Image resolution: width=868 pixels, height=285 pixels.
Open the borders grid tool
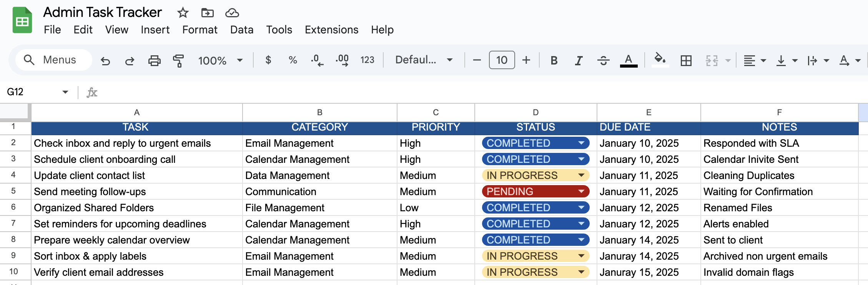tap(686, 60)
